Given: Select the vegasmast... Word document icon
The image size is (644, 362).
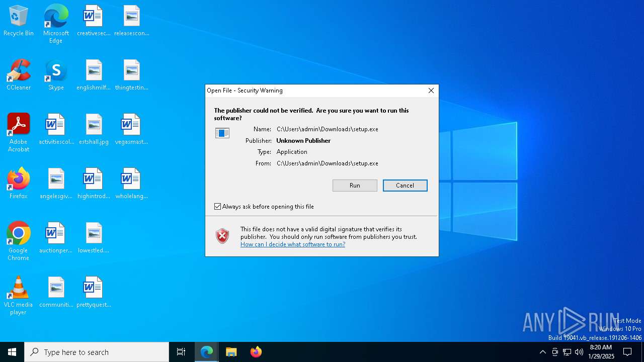Looking at the screenshot, I should click(131, 130).
